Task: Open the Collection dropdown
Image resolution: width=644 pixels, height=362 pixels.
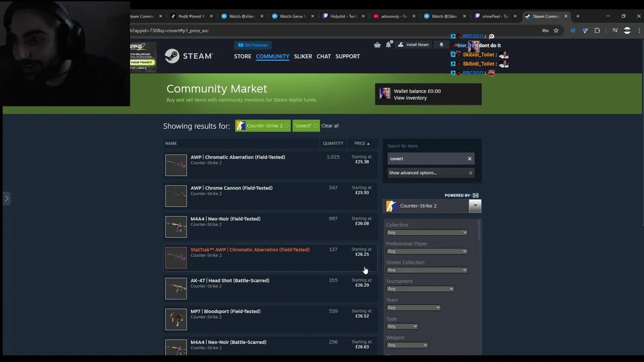Action: point(427,232)
